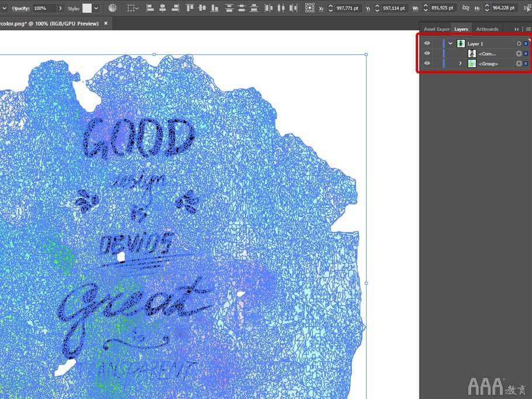
Task: Click the Align To selection icon
Action: [130, 8]
